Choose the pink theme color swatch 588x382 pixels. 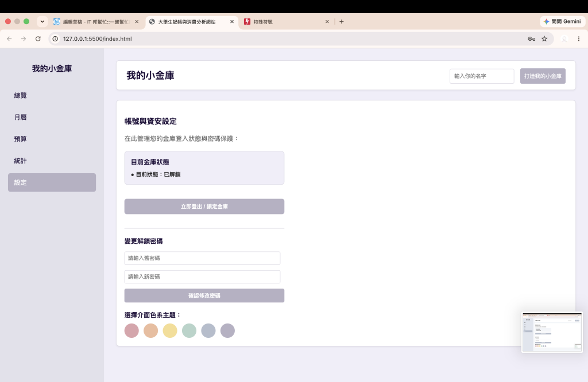coord(131,331)
